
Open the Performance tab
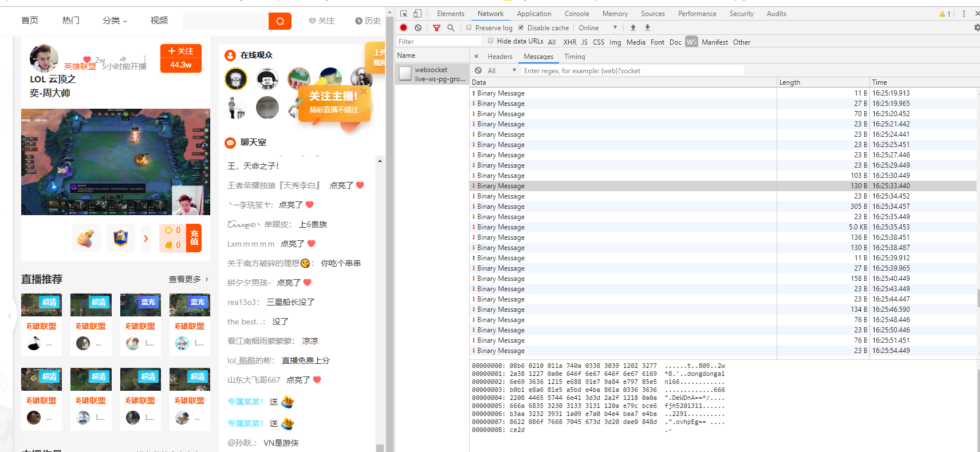[697, 14]
